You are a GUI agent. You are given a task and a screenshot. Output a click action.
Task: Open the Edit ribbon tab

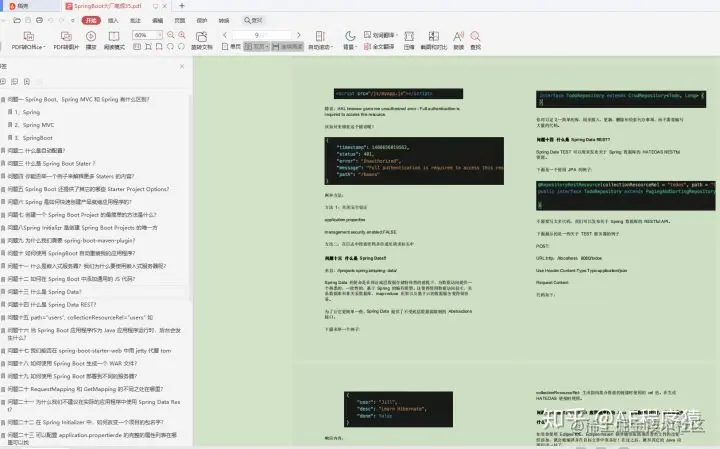(x=158, y=20)
